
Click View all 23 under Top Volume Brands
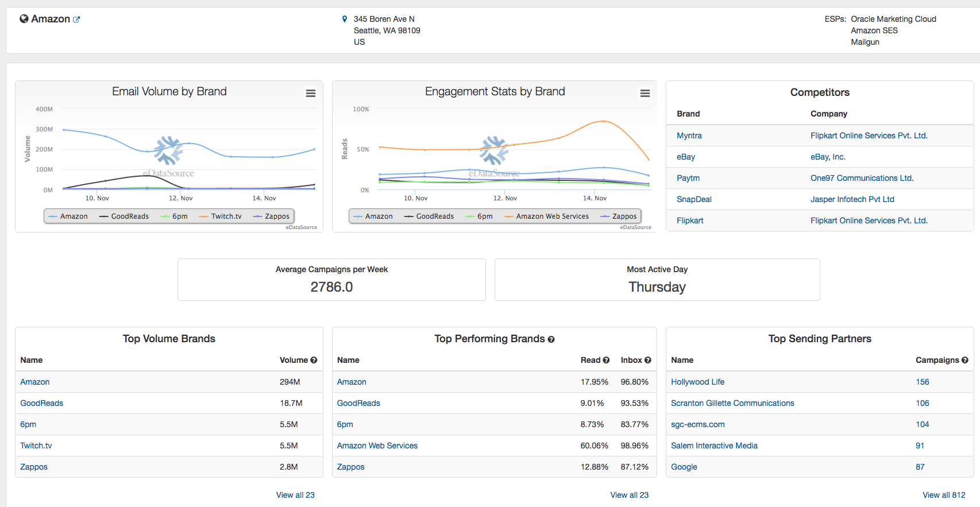295,495
